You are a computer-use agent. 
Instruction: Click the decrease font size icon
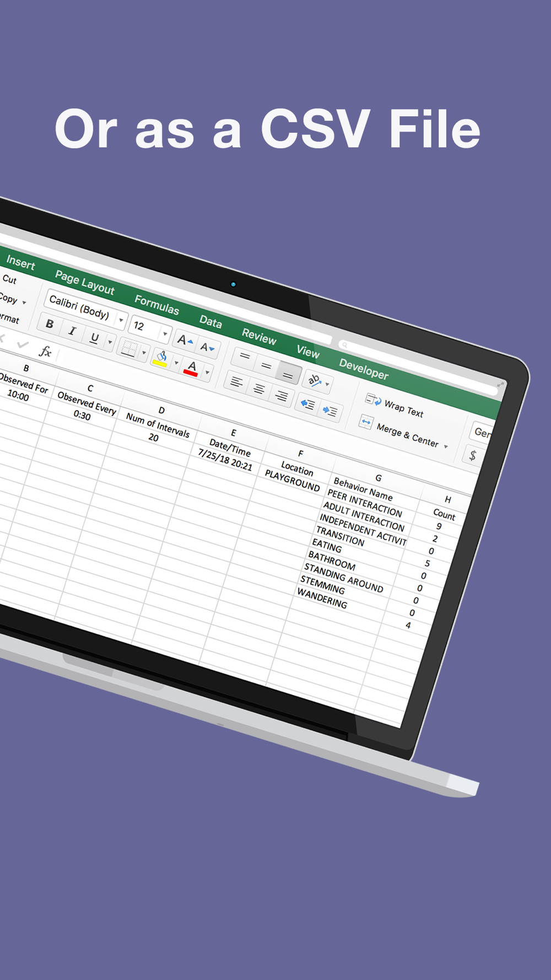[x=207, y=347]
